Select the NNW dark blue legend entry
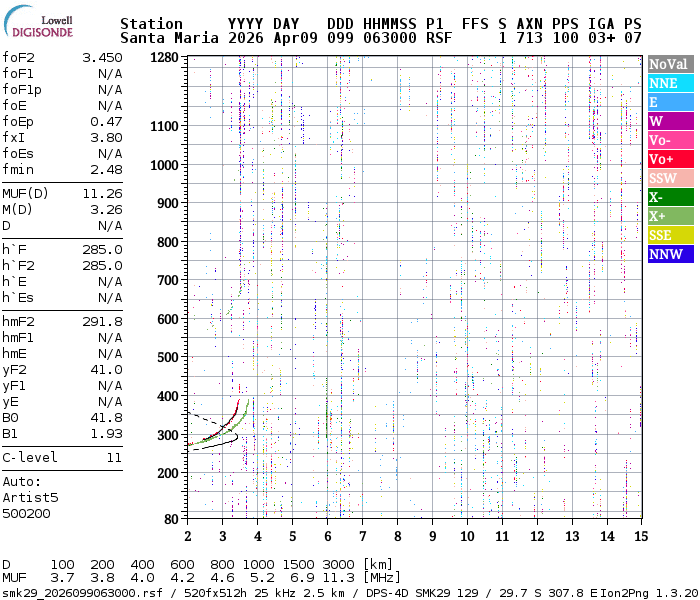 670,254
